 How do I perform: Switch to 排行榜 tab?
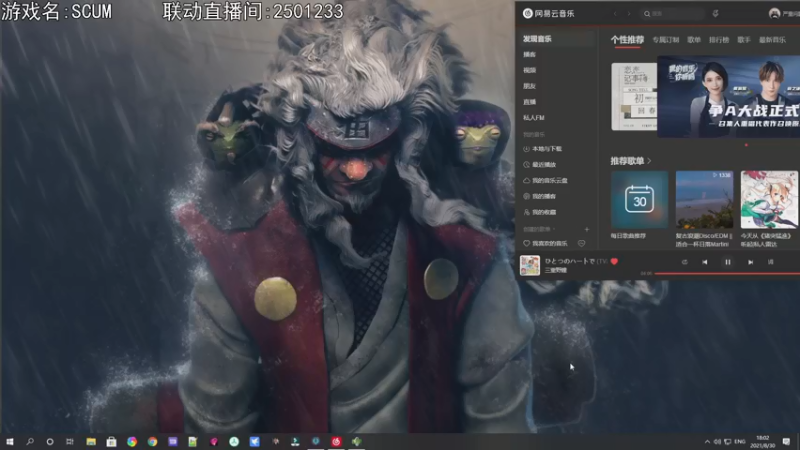click(719, 40)
